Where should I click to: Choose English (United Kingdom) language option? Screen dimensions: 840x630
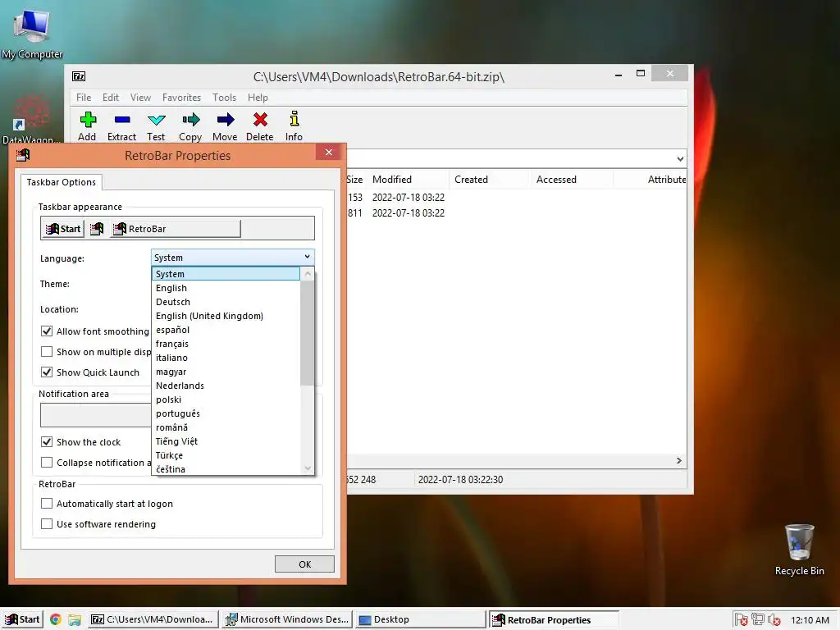coord(226,316)
